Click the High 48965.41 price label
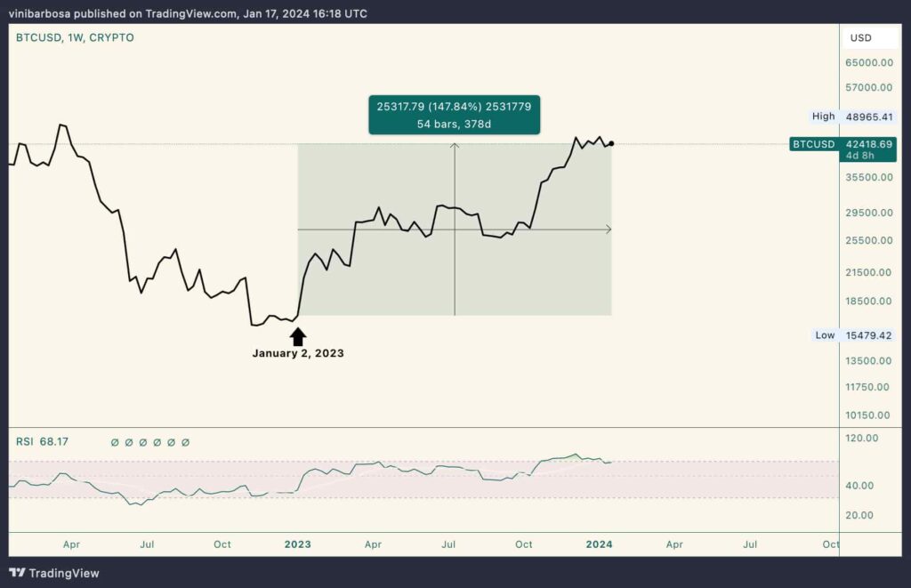The height and width of the screenshot is (588, 911). point(852,117)
